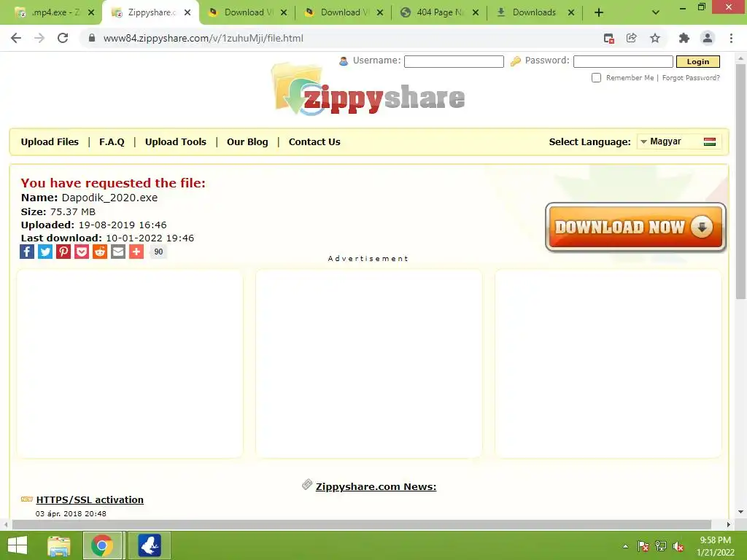Click the address bar URL

[203, 38]
